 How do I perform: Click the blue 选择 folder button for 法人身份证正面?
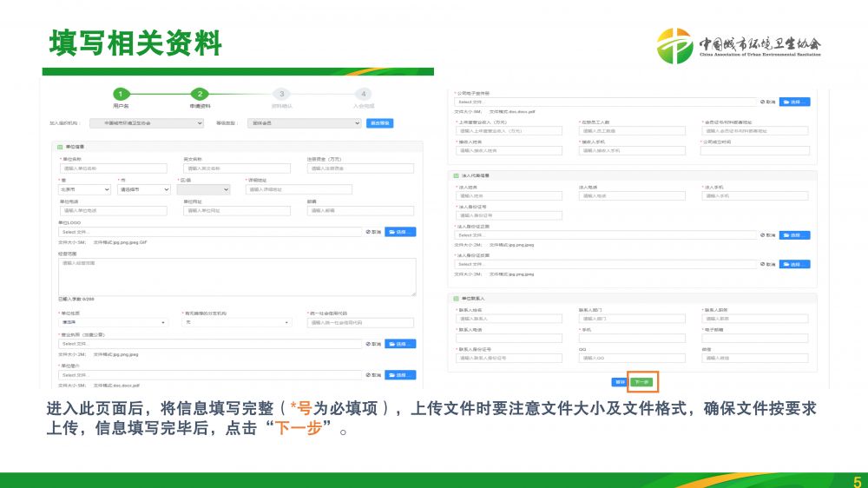click(x=794, y=234)
